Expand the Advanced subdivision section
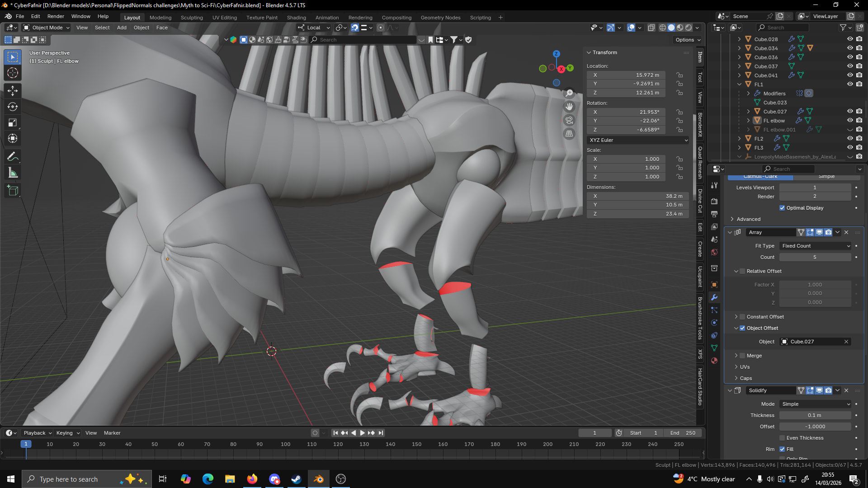The width and height of the screenshot is (868, 488). (748, 219)
